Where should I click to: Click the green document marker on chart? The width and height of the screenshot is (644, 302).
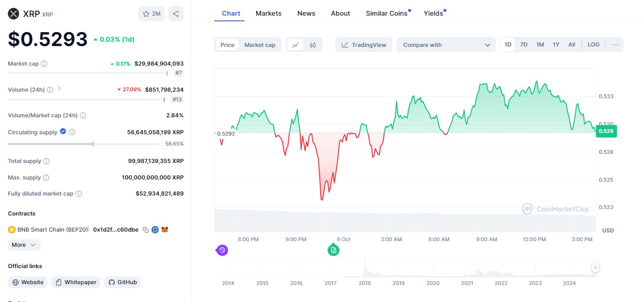point(333,250)
